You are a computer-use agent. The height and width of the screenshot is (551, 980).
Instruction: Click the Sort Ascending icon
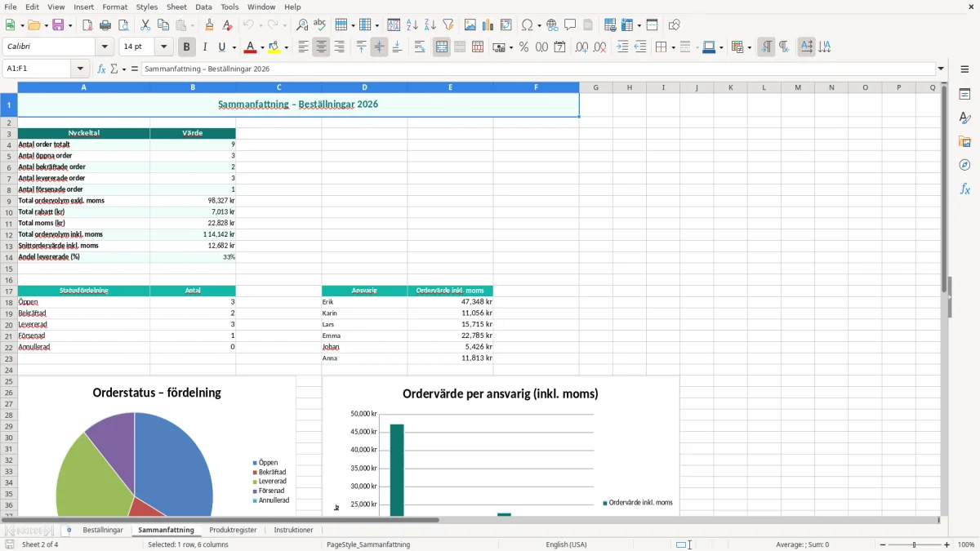pos(412,25)
